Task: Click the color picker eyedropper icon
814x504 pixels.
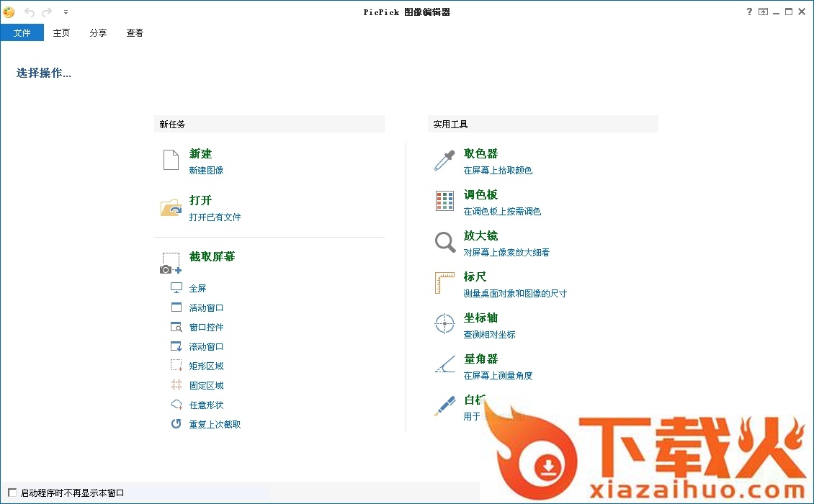Action: [x=444, y=161]
